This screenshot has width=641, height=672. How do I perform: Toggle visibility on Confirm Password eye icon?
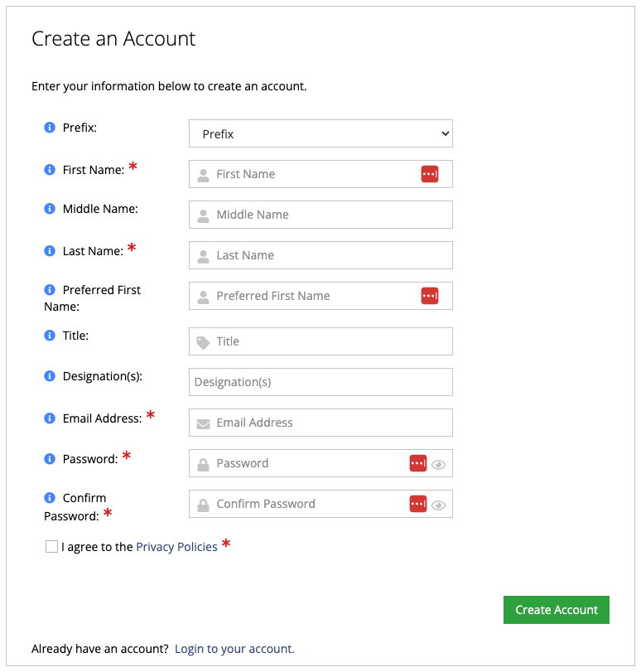439,505
